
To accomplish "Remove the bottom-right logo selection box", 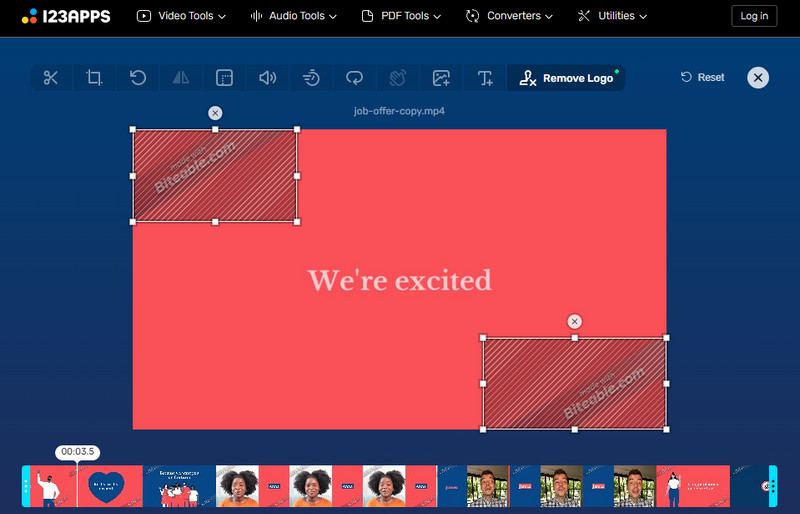I will (x=574, y=321).
